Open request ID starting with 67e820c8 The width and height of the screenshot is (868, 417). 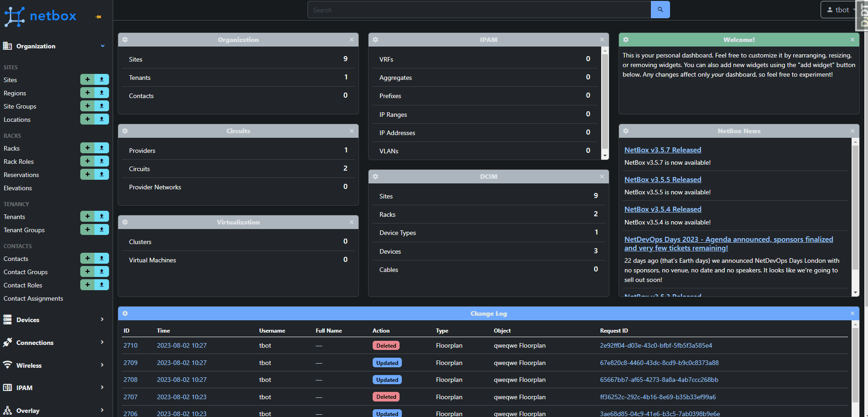[659, 363]
